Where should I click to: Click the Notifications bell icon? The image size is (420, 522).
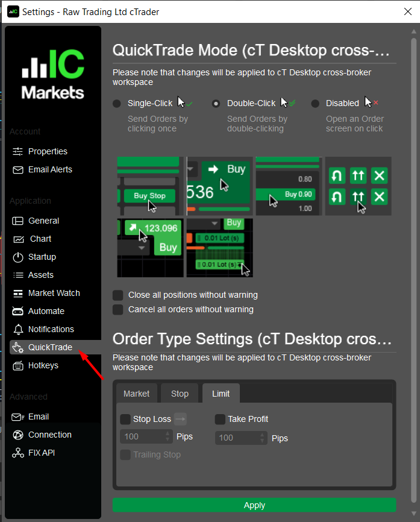18,329
